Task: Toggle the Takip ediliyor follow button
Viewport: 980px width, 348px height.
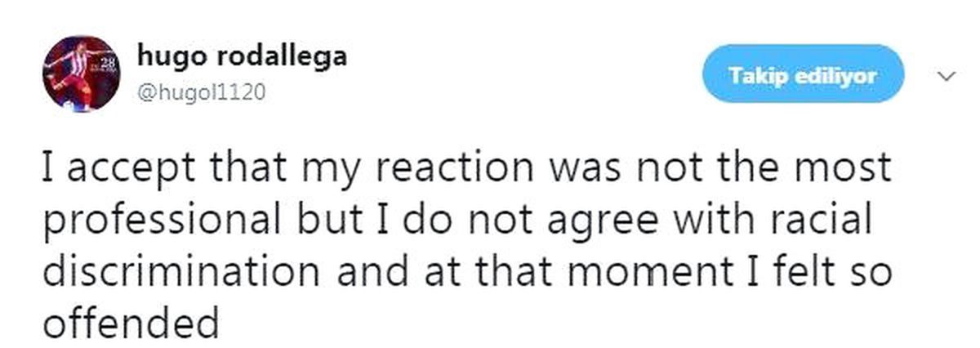Action: click(803, 75)
